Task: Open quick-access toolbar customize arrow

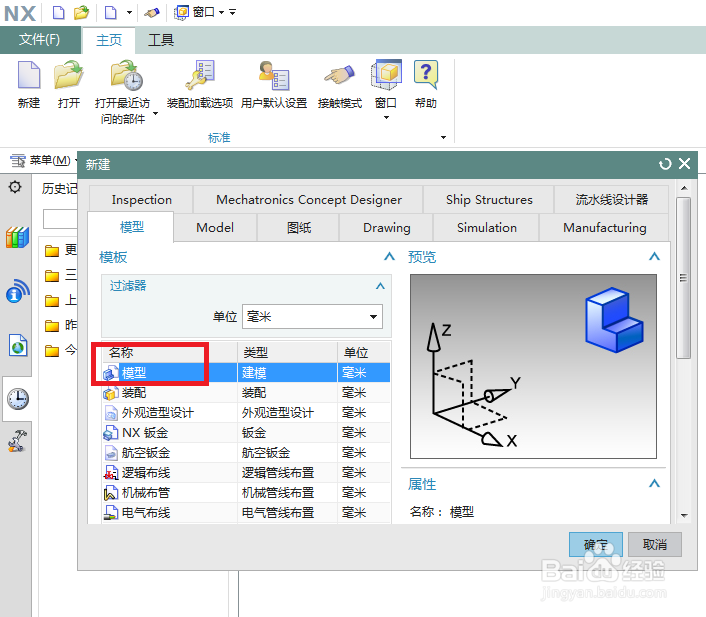Action: [233, 12]
